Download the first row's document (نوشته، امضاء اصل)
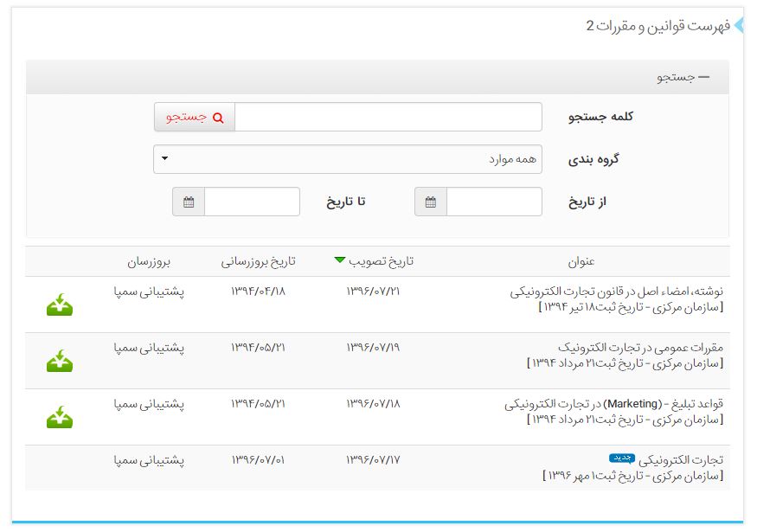The height and width of the screenshot is (532, 757). 59,304
